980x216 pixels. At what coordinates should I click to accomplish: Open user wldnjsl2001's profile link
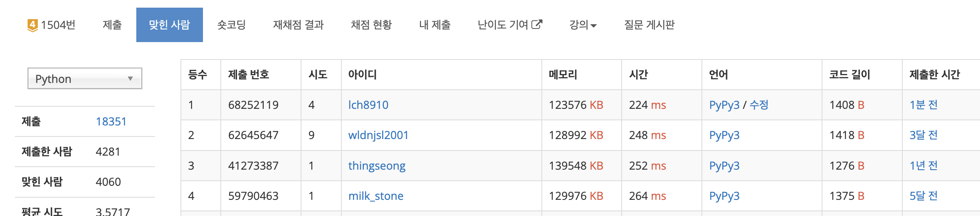point(378,135)
